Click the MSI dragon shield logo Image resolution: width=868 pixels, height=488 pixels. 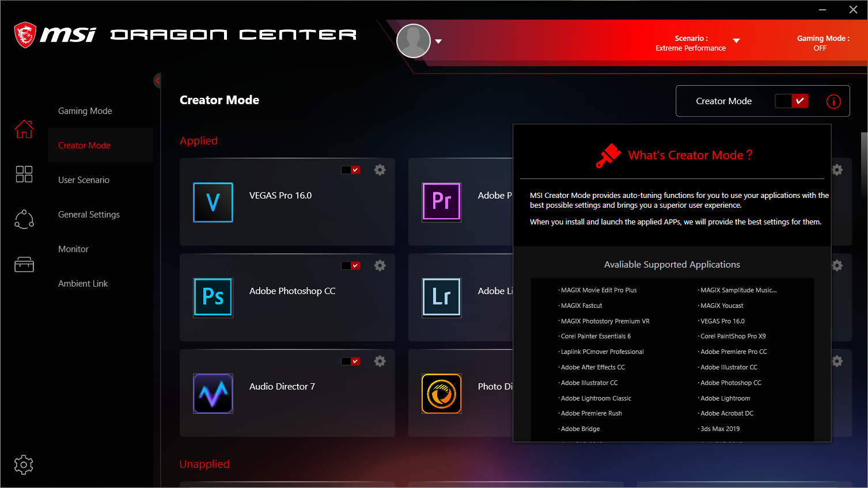(x=25, y=35)
